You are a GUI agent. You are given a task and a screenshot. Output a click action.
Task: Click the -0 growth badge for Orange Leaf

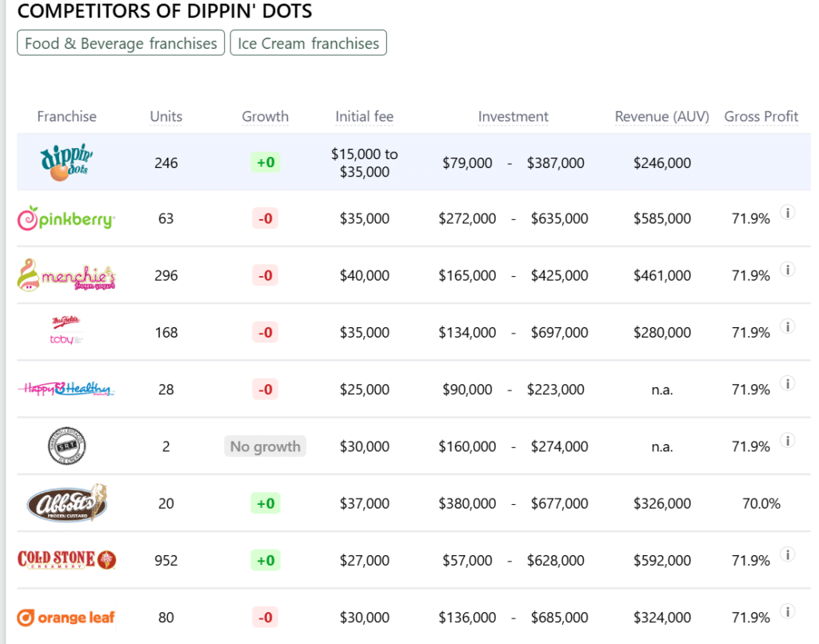[x=266, y=618]
